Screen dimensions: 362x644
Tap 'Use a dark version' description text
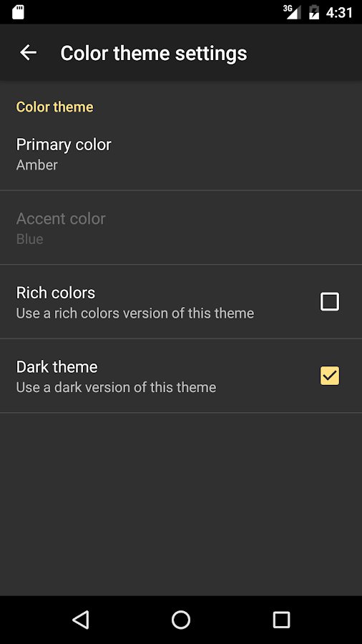tap(116, 387)
